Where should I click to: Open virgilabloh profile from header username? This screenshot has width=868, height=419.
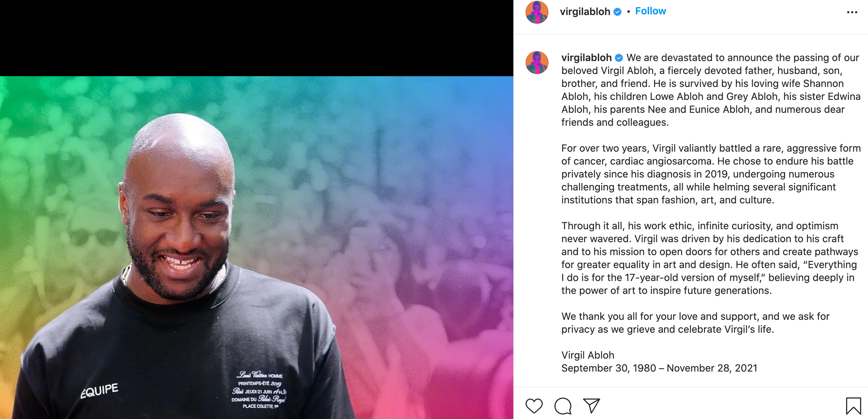click(x=585, y=11)
